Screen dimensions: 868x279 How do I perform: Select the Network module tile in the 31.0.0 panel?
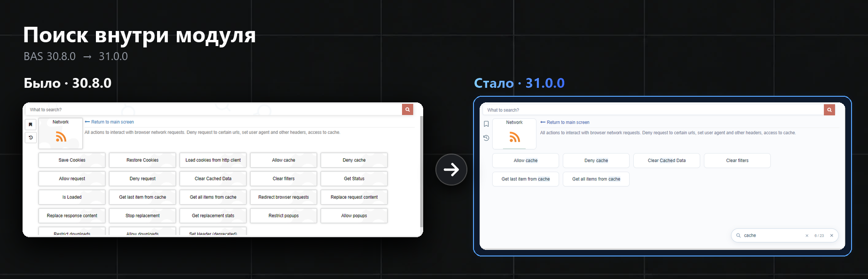pos(514,134)
